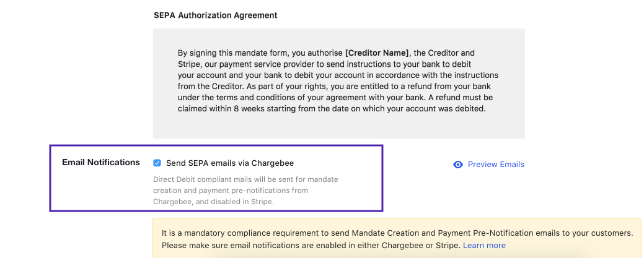Click the yellow mandatory compliance warning banner
The height and width of the screenshot is (258, 644).
click(x=397, y=239)
